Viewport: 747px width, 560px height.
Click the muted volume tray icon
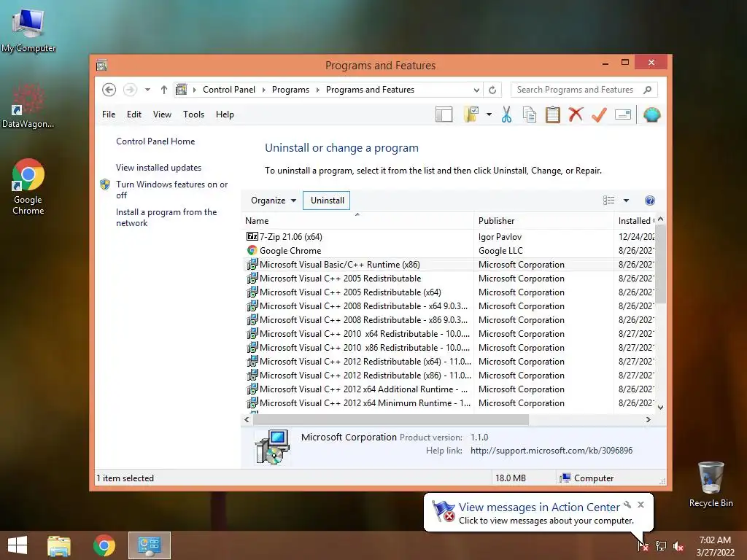point(678,546)
